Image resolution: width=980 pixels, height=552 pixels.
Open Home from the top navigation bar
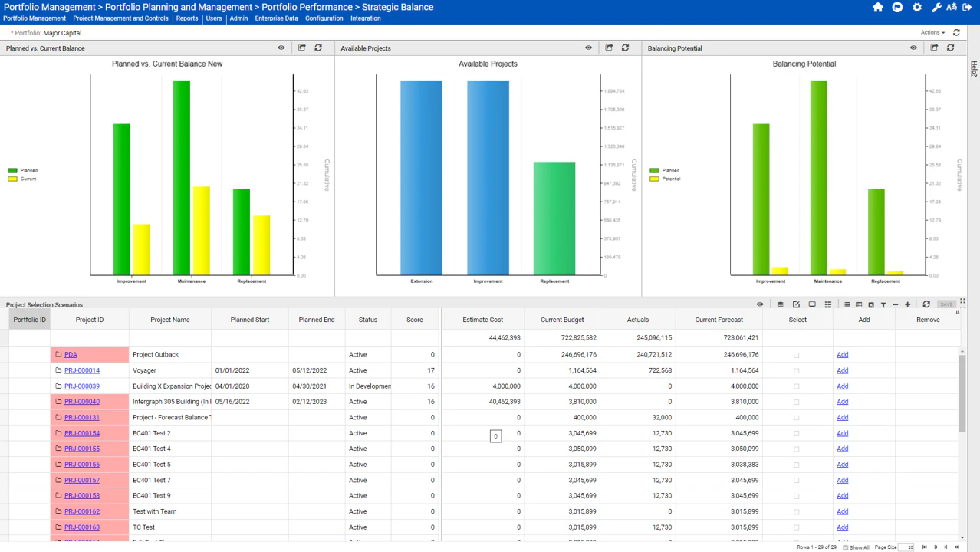click(x=877, y=7)
